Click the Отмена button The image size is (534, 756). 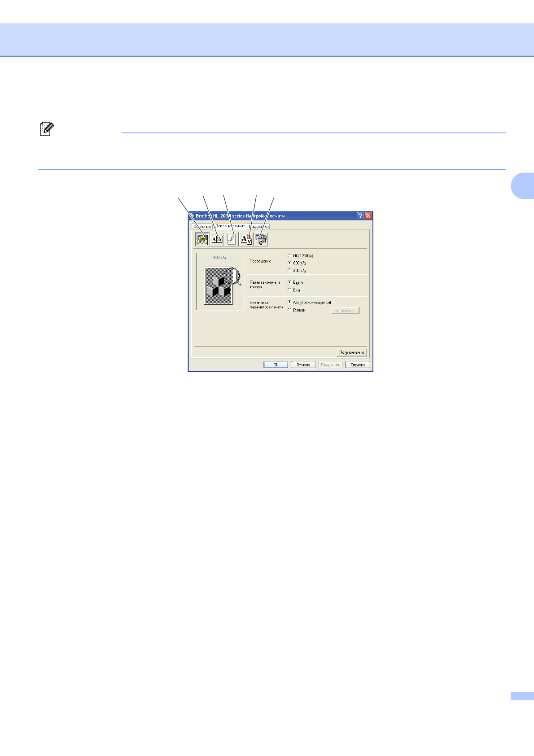303,365
